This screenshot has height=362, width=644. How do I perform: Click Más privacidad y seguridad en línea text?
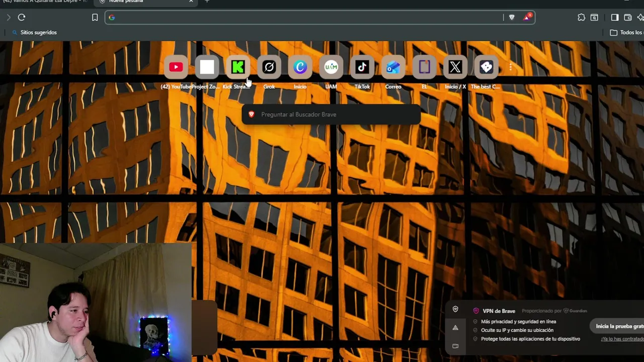518,322
